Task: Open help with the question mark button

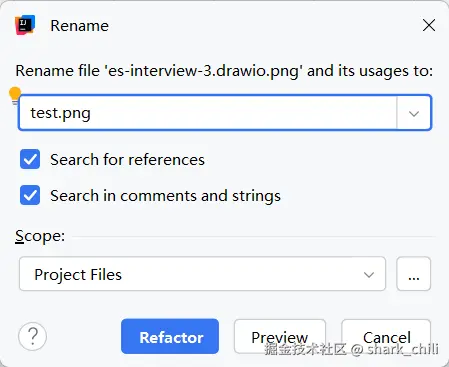Action: click(x=32, y=336)
